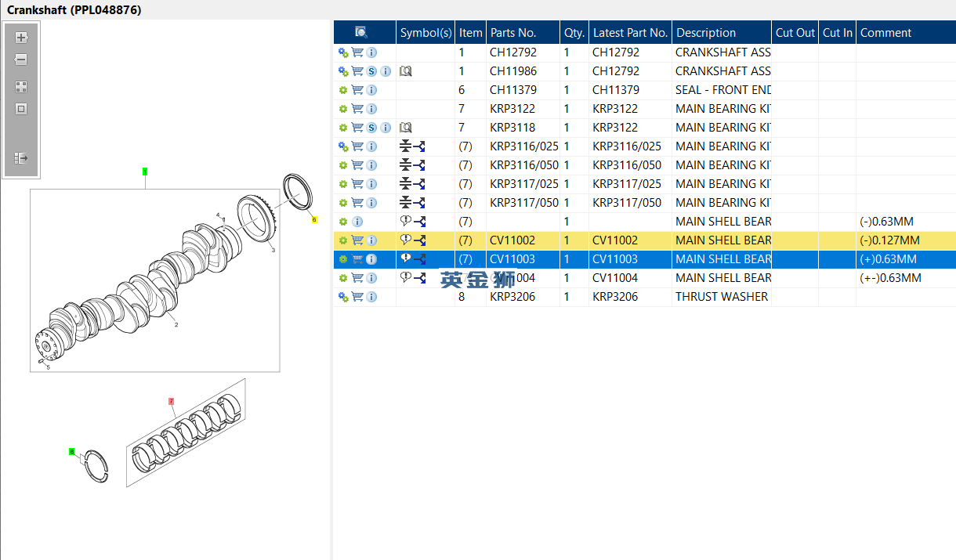Add CH12792 item 1 first row to cart
The width and height of the screenshot is (956, 560).
click(357, 52)
